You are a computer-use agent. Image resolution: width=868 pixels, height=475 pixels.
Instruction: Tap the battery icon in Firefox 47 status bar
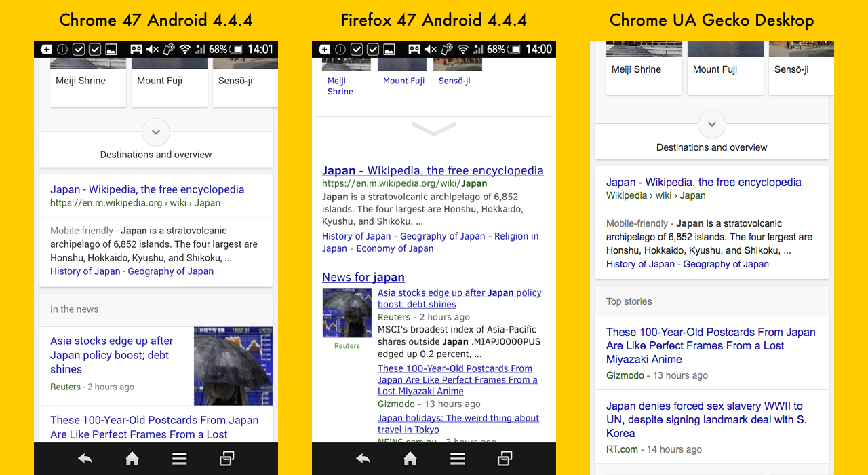pyautogui.click(x=514, y=49)
